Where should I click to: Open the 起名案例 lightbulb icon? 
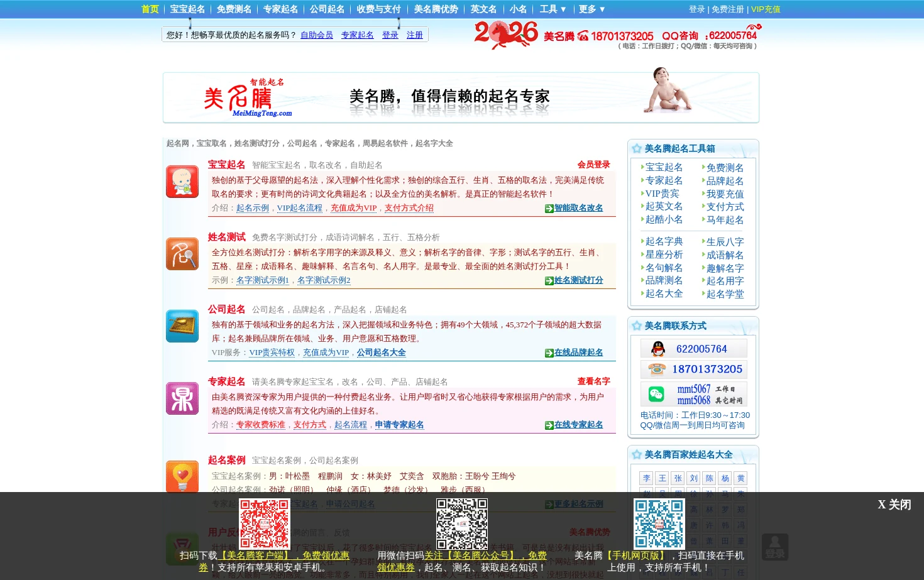(x=182, y=477)
